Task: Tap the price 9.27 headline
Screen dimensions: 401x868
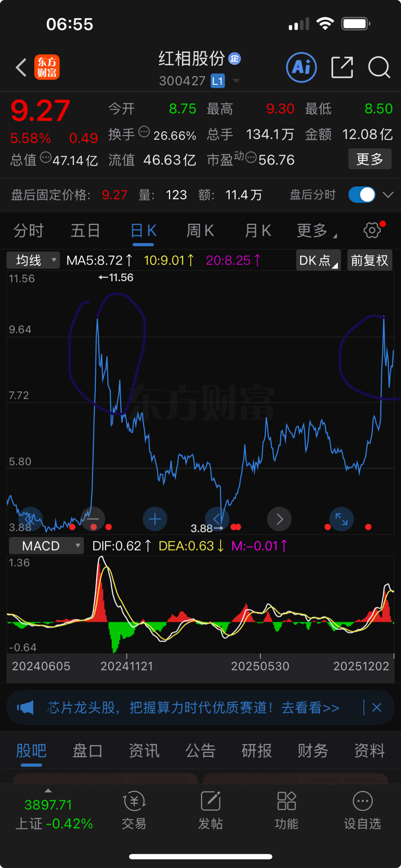Action: (x=40, y=110)
